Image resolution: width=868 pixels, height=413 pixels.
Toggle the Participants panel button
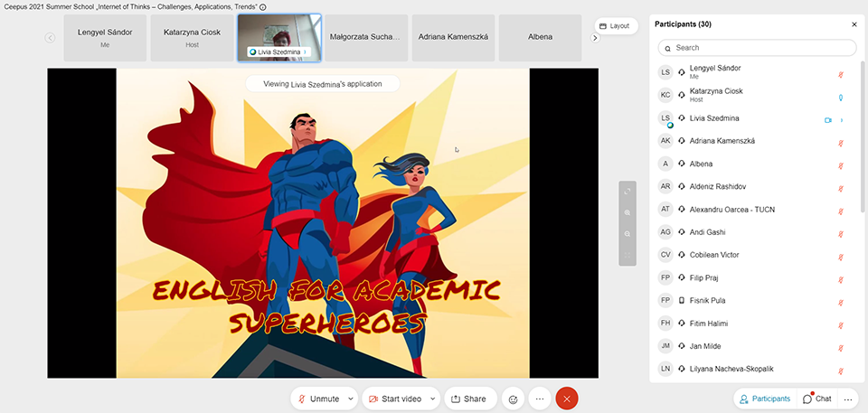tap(765, 399)
